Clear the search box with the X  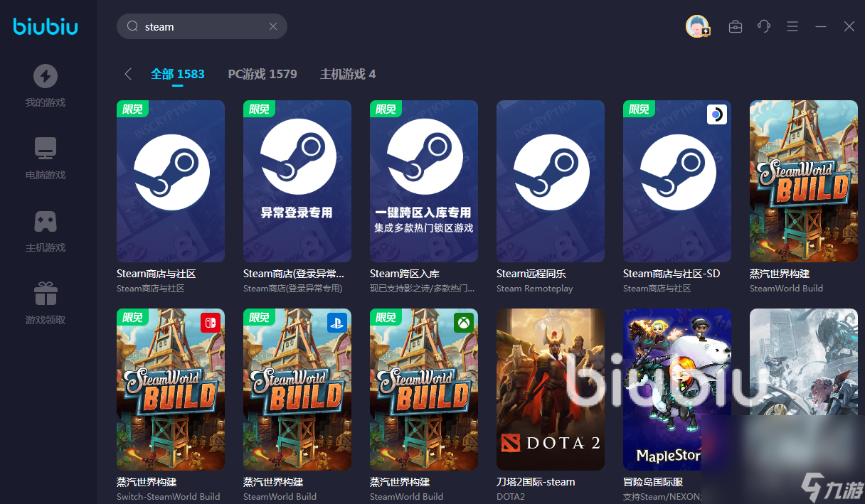(x=273, y=26)
